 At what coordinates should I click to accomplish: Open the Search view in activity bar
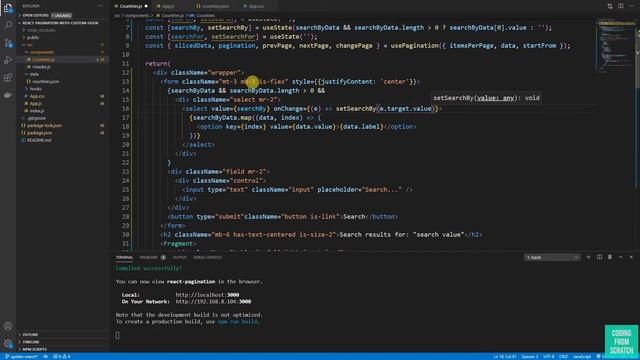click(x=8, y=25)
